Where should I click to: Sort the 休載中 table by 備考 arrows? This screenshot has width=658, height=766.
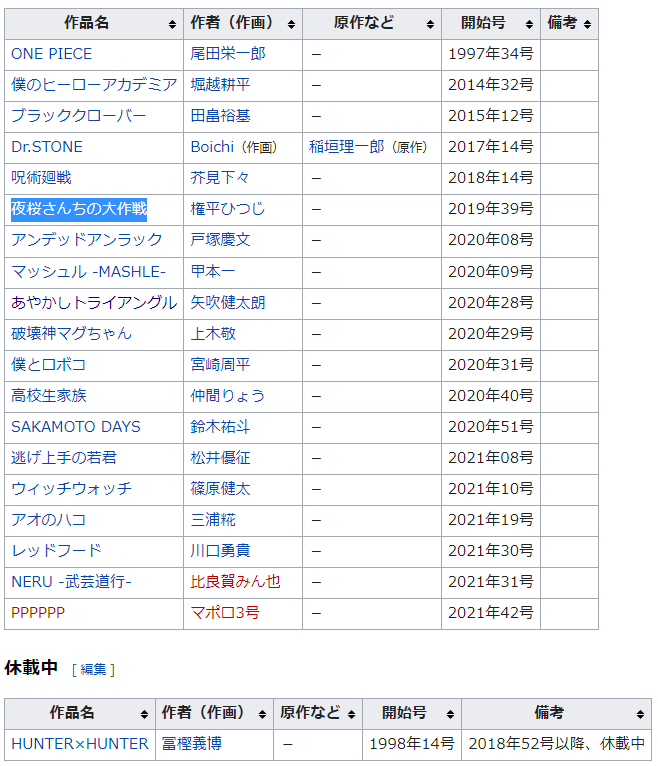[640, 714]
